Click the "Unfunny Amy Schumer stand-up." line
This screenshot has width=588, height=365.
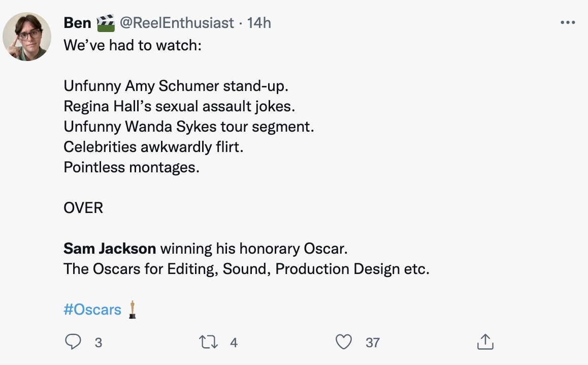tap(176, 85)
